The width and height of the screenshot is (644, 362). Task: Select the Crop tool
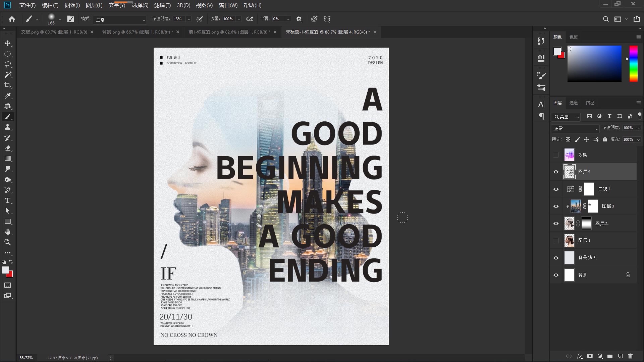(x=8, y=85)
